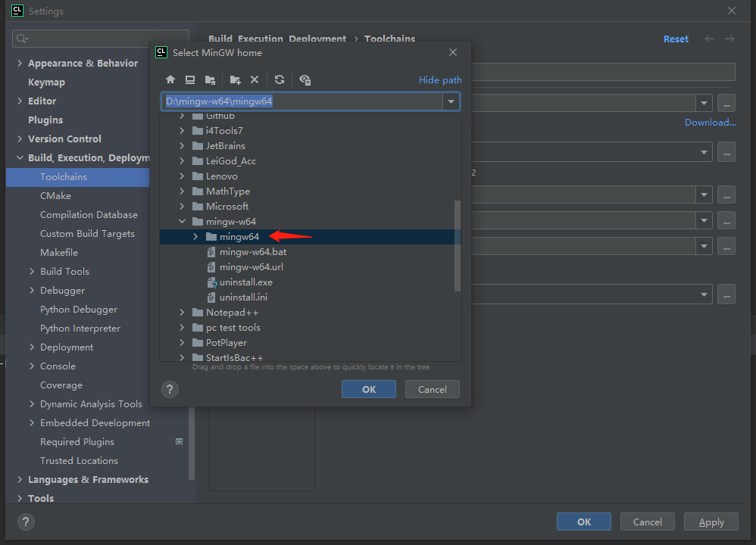Expand the mingw64 folder

[x=195, y=237]
